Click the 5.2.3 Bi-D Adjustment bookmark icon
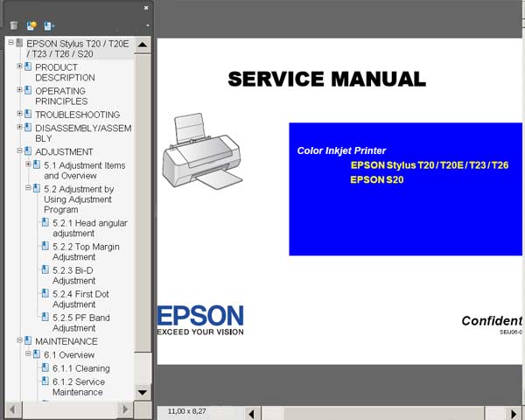Image resolution: width=525 pixels, height=420 pixels. coord(45,269)
